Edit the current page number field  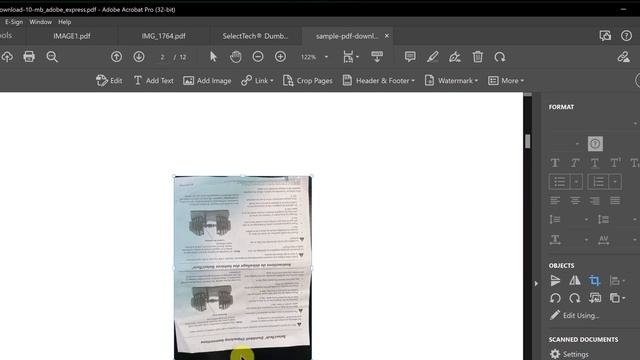click(162, 57)
